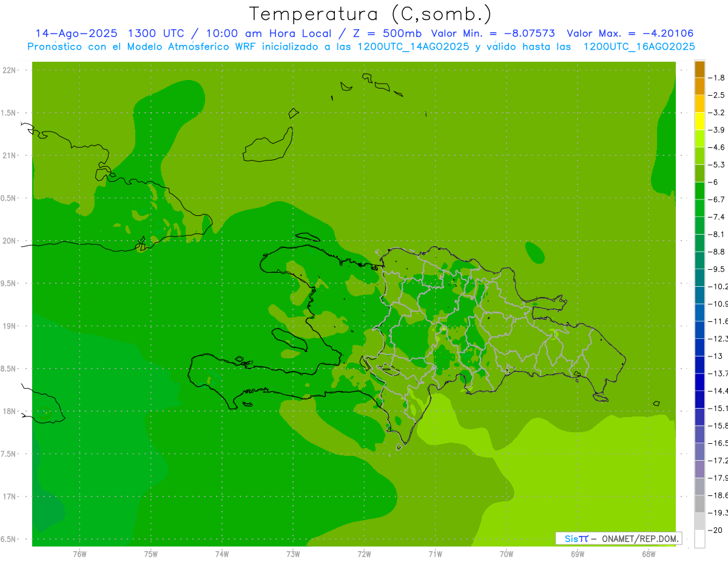Click the "76W" longitude label
Viewport: 728px width, 562px height.
coord(79,554)
